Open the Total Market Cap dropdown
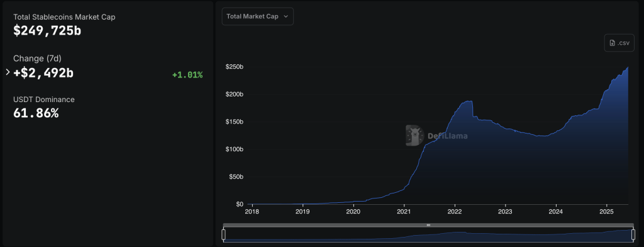 257,16
